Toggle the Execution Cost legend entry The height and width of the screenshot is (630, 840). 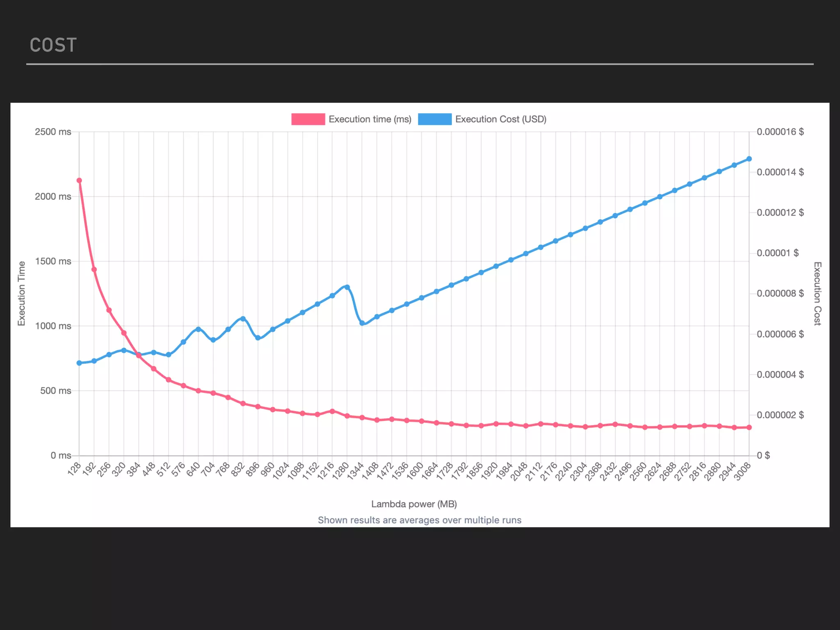(500, 119)
